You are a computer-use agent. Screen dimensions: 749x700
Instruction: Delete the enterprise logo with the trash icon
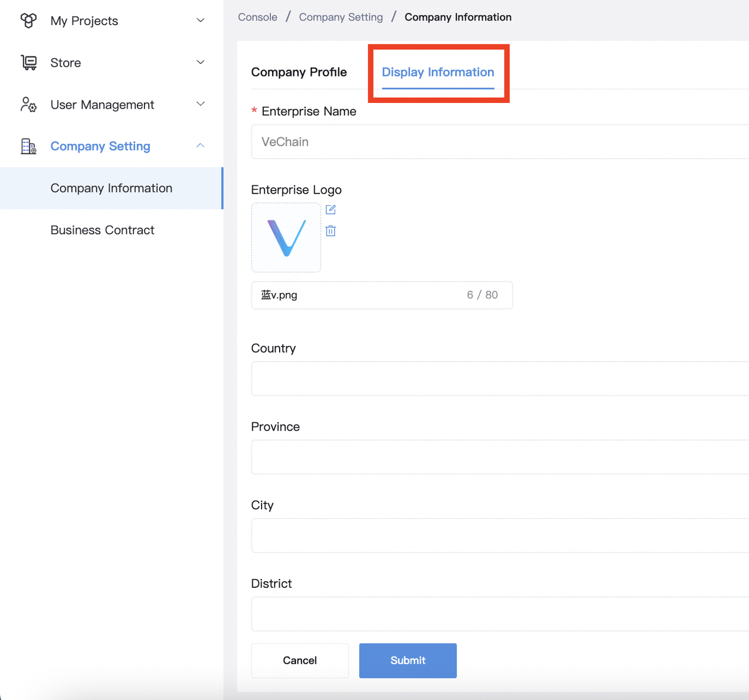point(331,230)
